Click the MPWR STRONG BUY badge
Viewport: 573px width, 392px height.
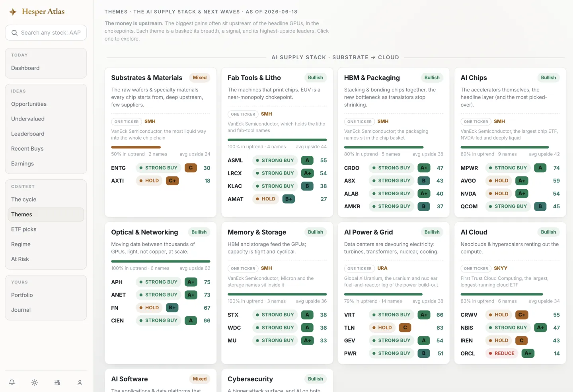(508, 168)
